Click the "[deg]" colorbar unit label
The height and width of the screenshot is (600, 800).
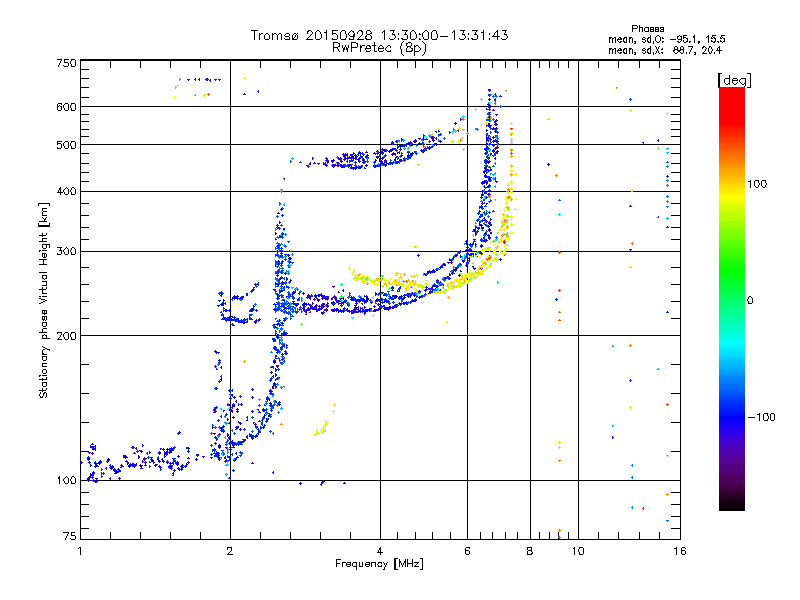coord(734,80)
